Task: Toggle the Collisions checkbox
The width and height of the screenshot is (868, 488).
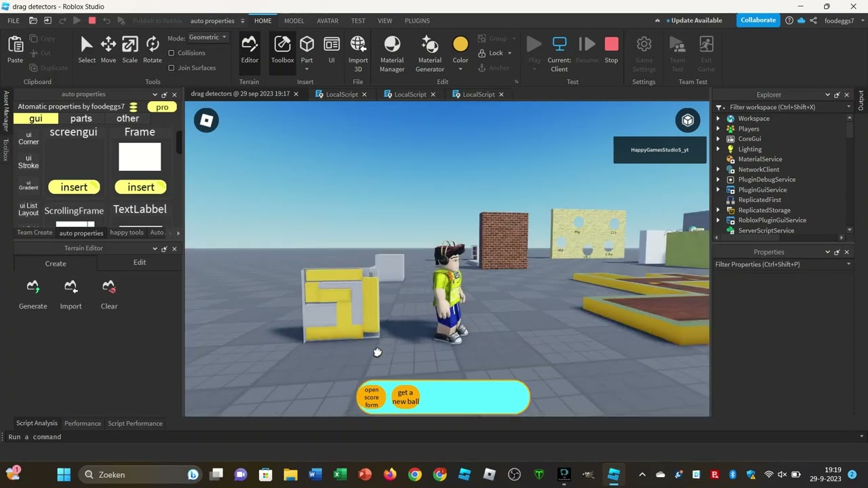Action: point(171,53)
